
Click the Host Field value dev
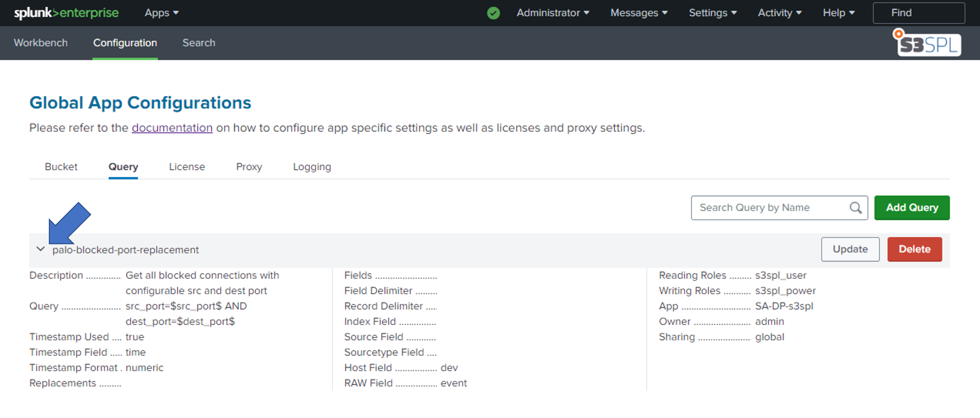(x=449, y=368)
